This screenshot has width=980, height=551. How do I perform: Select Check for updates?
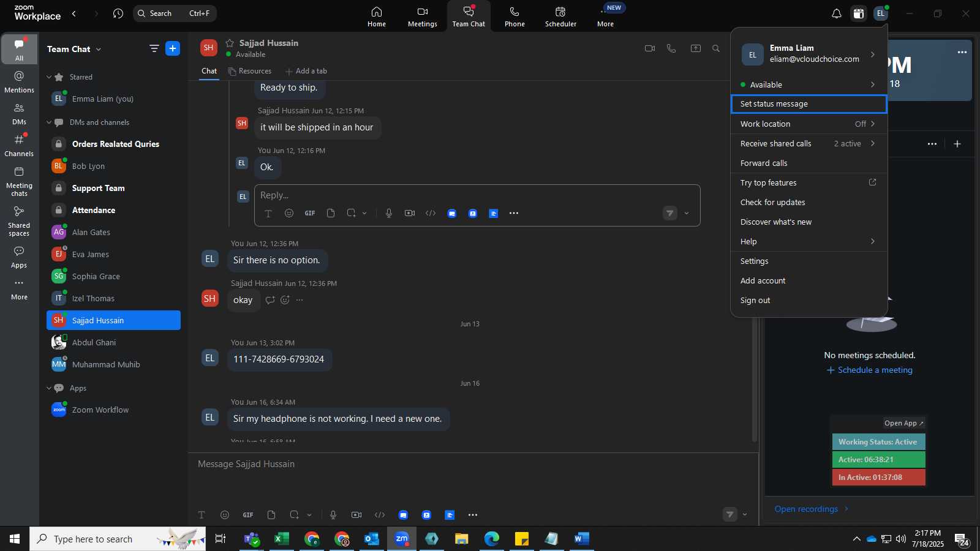(x=809, y=202)
